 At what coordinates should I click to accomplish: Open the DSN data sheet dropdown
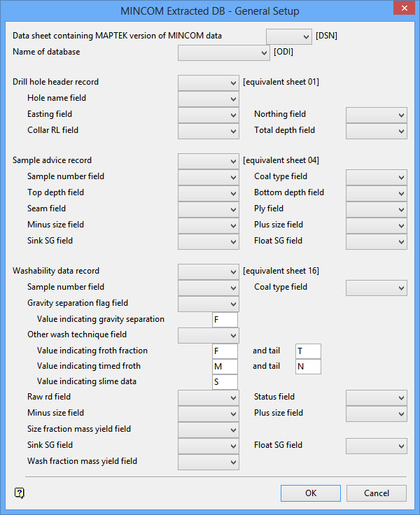[x=289, y=36]
